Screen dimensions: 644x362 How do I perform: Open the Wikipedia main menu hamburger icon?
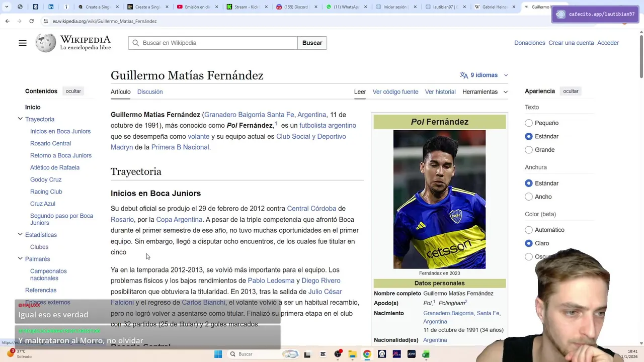[x=23, y=43]
